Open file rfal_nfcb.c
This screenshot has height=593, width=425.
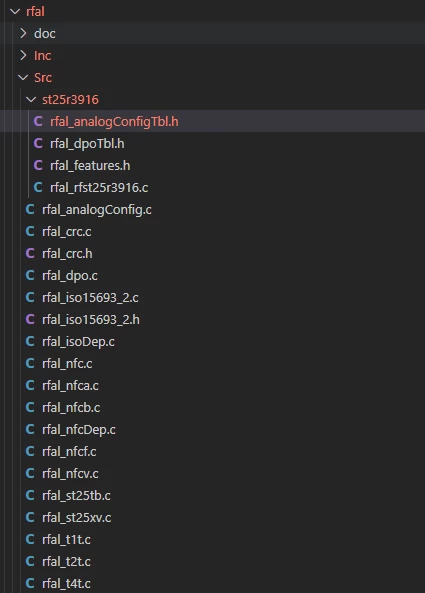pos(71,407)
